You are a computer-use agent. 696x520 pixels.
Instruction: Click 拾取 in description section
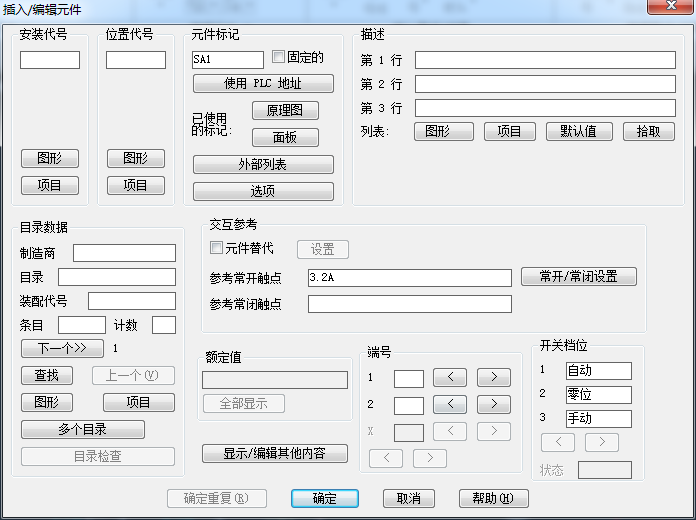(x=648, y=131)
